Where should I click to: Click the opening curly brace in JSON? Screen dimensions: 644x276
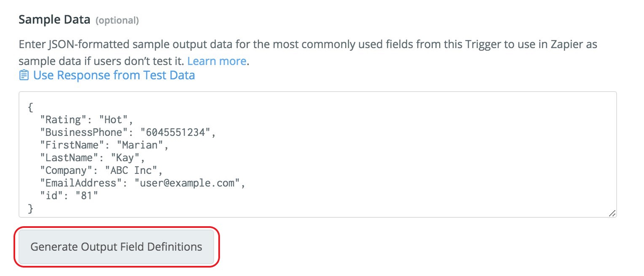(x=30, y=108)
